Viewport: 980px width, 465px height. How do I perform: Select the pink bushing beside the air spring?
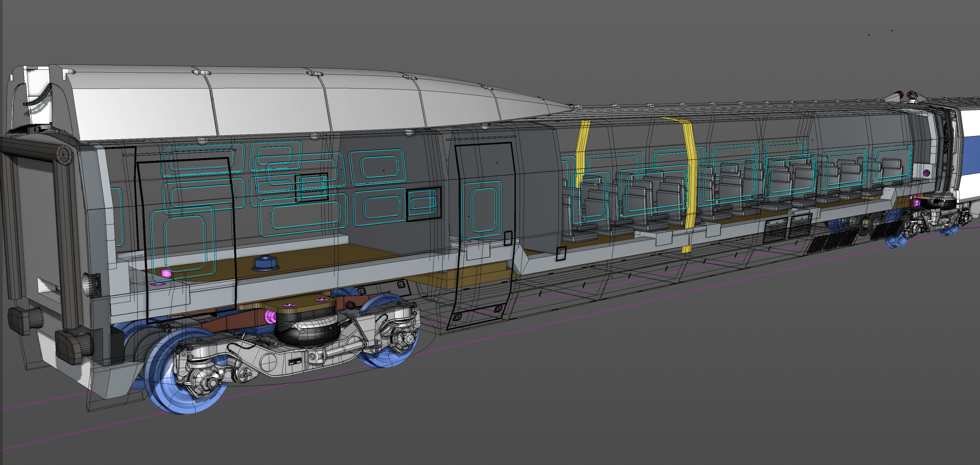[x=270, y=316]
